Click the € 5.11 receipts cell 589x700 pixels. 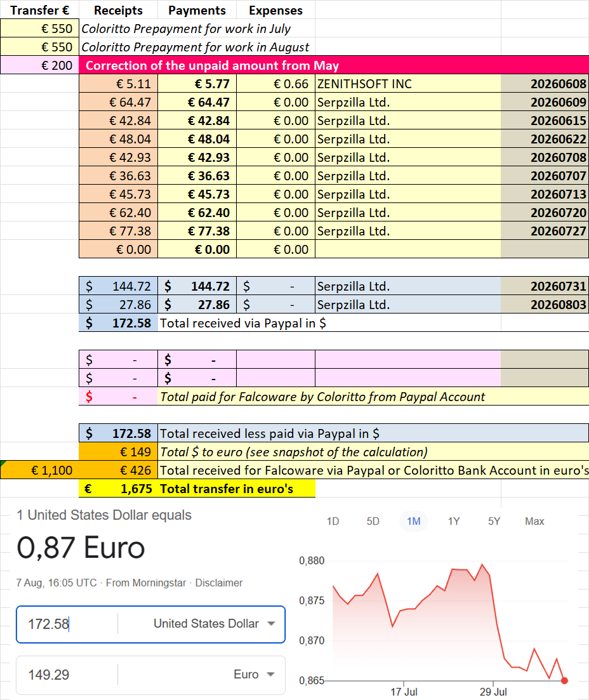coord(118,84)
